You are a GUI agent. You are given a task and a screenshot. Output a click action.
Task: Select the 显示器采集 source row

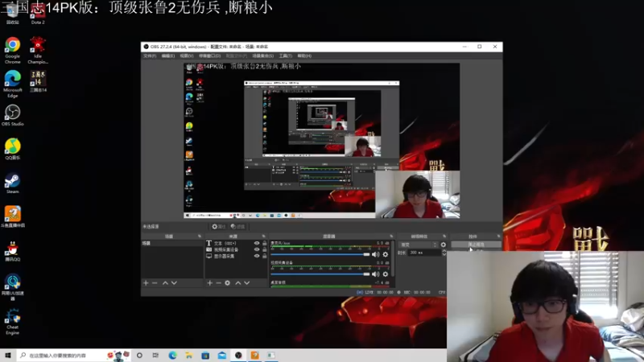[236, 256]
